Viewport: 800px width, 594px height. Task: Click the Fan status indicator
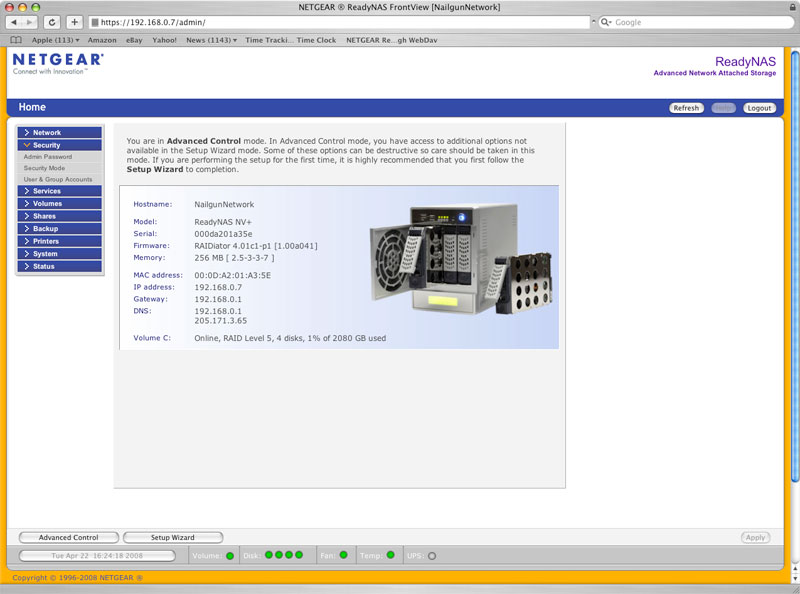(x=342, y=554)
